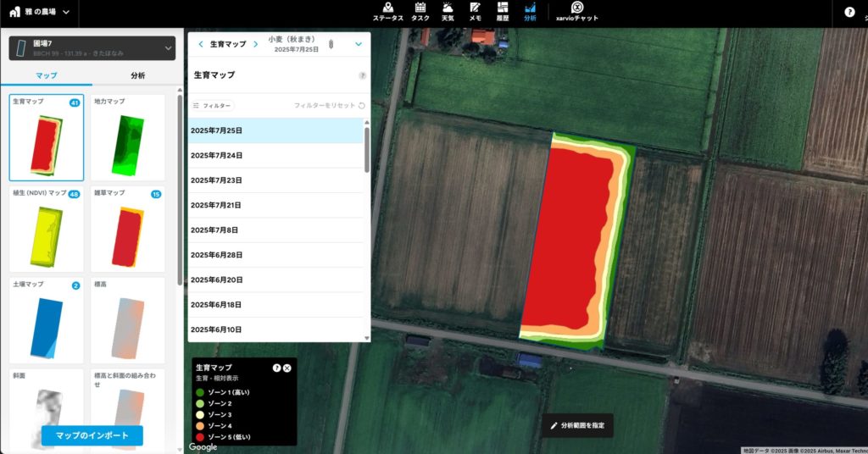
Task: Open the 履歴 history icon
Action: click(503, 12)
